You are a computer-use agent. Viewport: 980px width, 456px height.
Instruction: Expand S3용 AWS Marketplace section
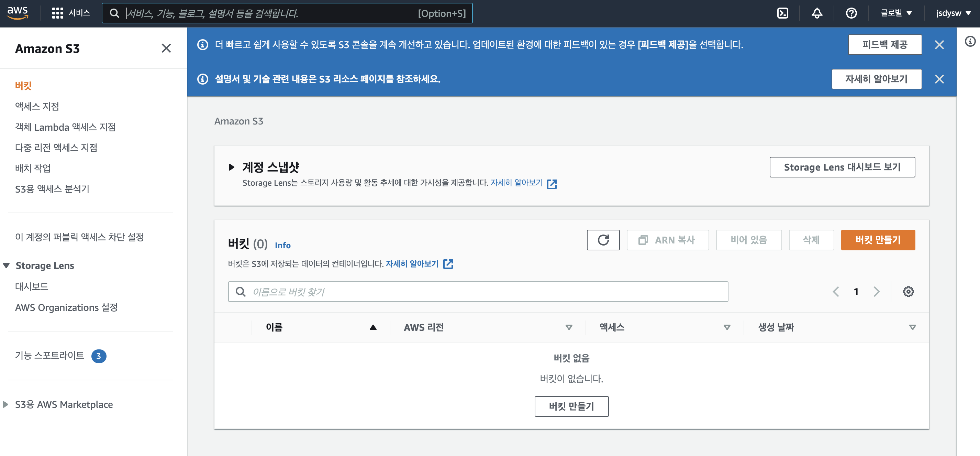pos(6,404)
